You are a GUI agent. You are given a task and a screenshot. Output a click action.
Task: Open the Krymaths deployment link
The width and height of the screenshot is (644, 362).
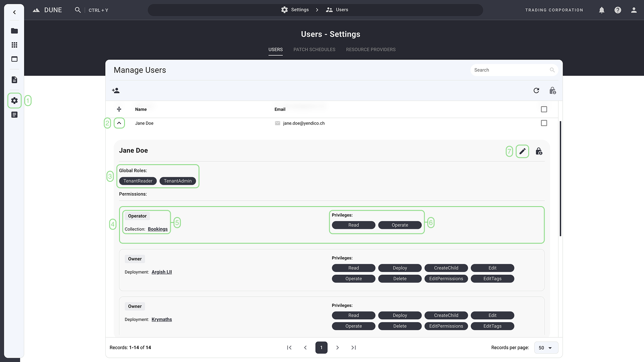click(161, 319)
